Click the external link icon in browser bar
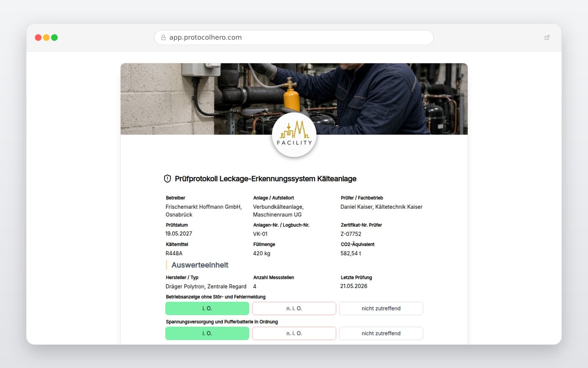Image resolution: width=588 pixels, height=368 pixels. 547,38
